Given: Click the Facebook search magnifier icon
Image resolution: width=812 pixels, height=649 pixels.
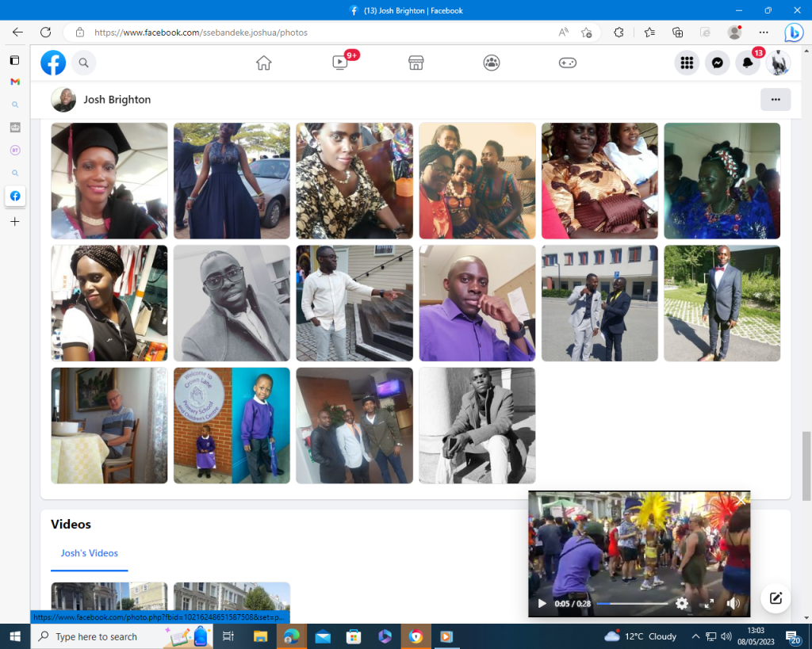Looking at the screenshot, I should coord(83,63).
